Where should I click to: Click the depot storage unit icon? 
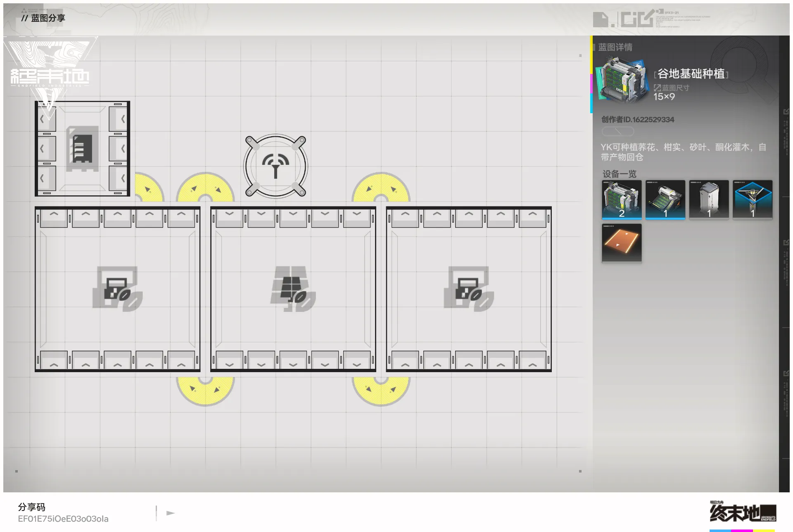tap(83, 149)
